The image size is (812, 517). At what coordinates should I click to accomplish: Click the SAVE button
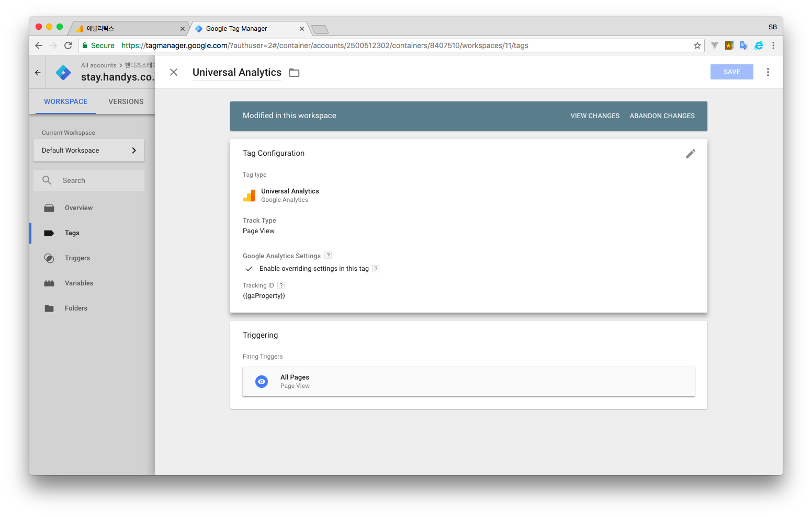pyautogui.click(x=731, y=72)
